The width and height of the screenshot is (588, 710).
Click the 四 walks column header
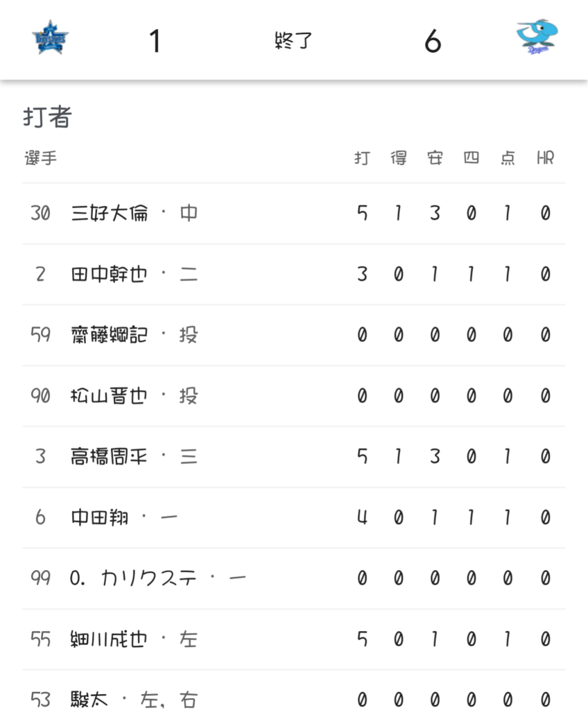click(x=472, y=158)
